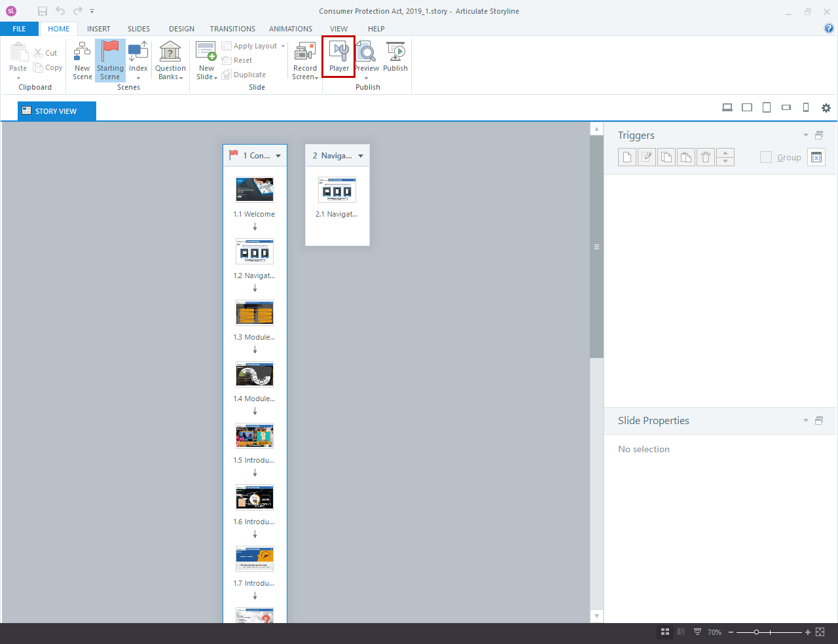Switch to the ANIMATIONS ribbon tab
The image size is (838, 644).
pyautogui.click(x=291, y=29)
